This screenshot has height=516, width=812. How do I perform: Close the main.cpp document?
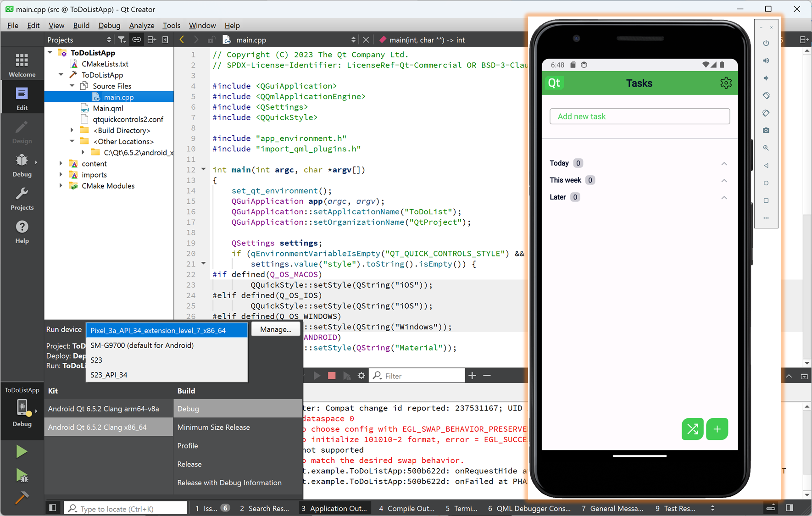click(366, 40)
